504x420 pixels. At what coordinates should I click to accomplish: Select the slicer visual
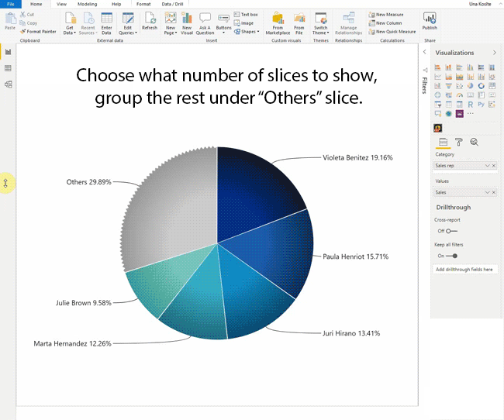[437, 105]
